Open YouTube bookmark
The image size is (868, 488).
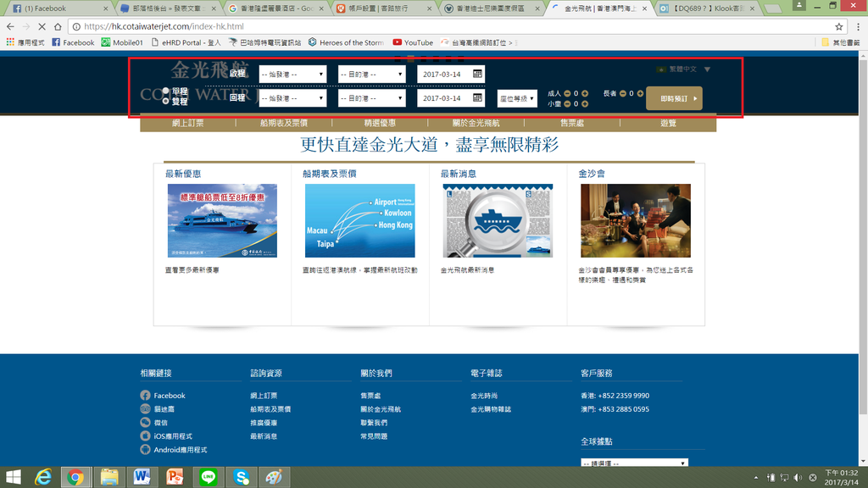click(413, 42)
